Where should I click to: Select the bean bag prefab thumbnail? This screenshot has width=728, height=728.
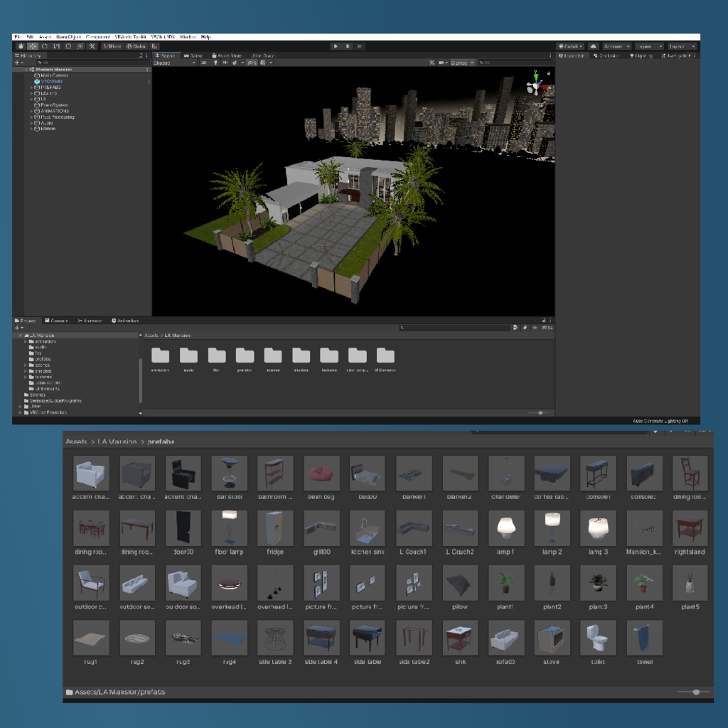[321, 472]
